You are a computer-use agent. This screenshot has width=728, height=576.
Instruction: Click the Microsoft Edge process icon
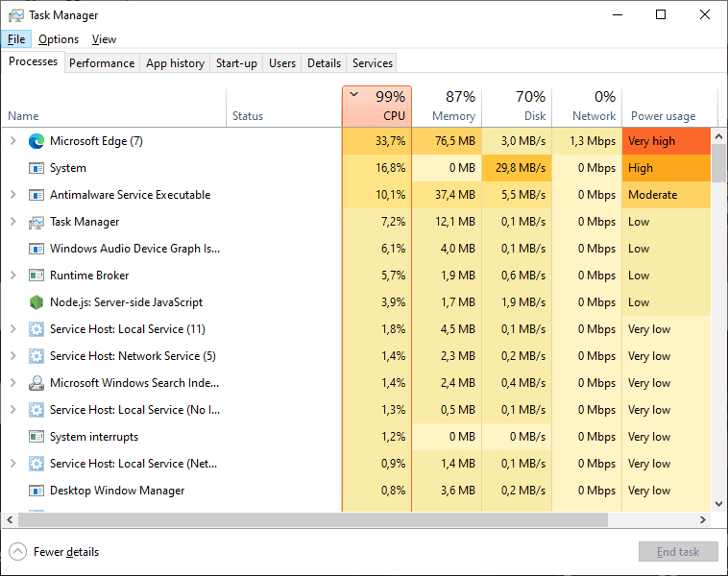(x=36, y=141)
